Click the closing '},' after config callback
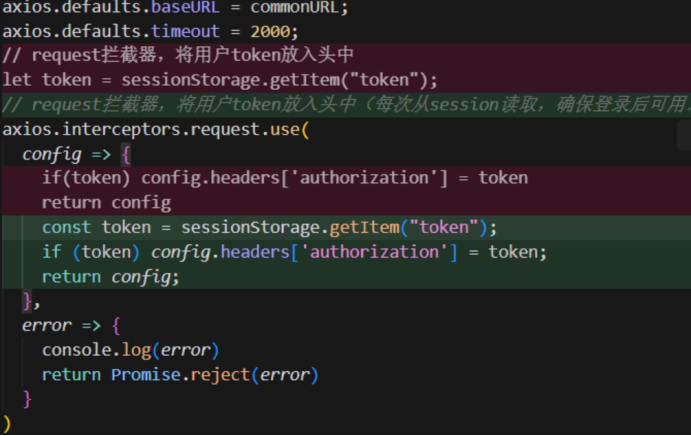The height and width of the screenshot is (436, 691). 31,302
